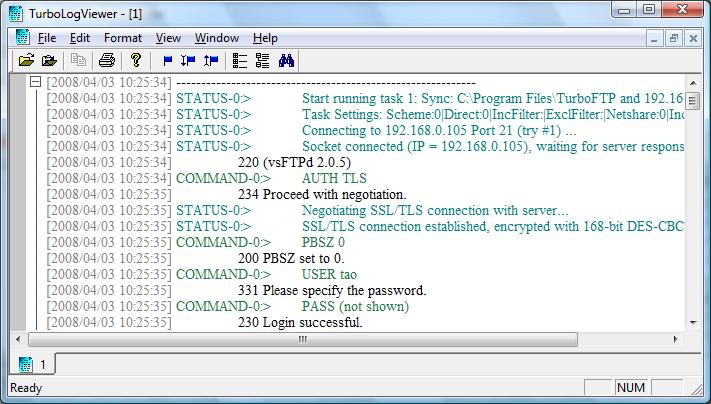
Task: Click horizontal scrollbar left arrow
Action: 18,339
